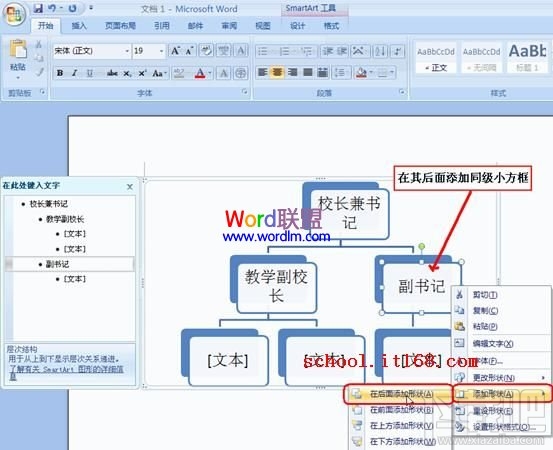The width and height of the screenshot is (553, 450).
Task: Toggle italic formatting
Action: pyautogui.click(x=74, y=73)
